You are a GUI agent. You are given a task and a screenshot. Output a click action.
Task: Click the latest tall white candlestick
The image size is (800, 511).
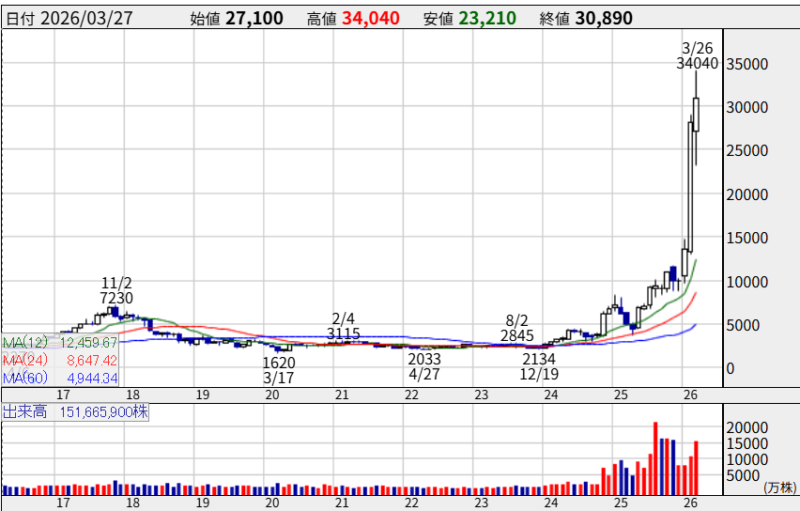click(x=695, y=113)
